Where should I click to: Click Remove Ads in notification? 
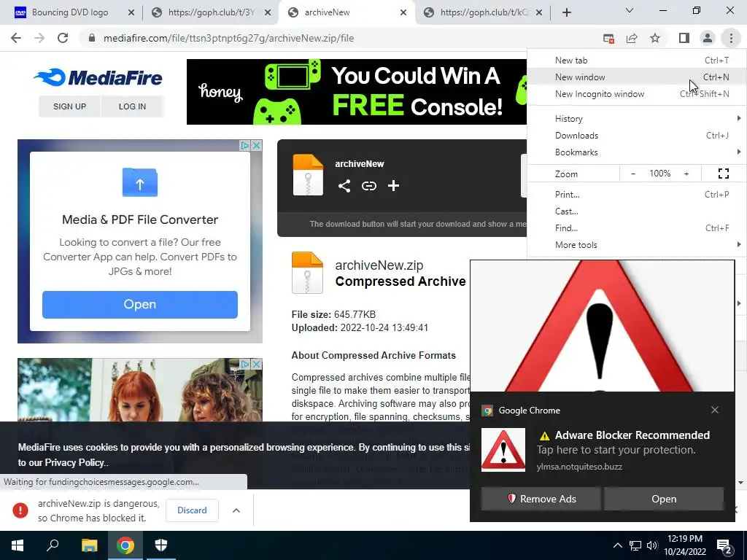(541, 499)
